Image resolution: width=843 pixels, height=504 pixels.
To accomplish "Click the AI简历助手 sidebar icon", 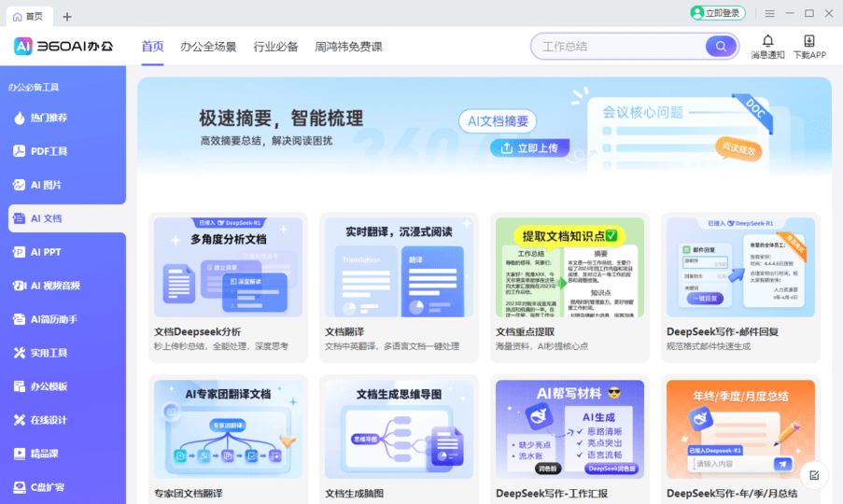I will [20, 319].
